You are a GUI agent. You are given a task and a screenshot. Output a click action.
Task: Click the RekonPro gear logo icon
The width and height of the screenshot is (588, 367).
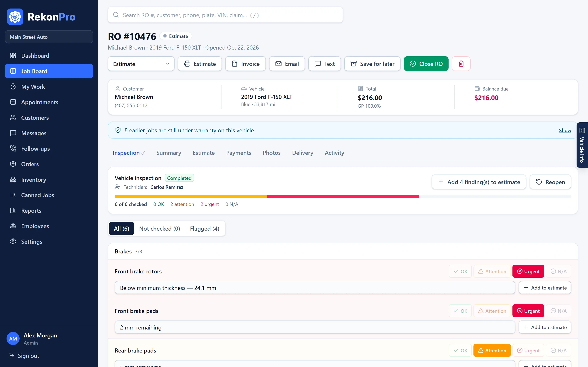click(15, 17)
